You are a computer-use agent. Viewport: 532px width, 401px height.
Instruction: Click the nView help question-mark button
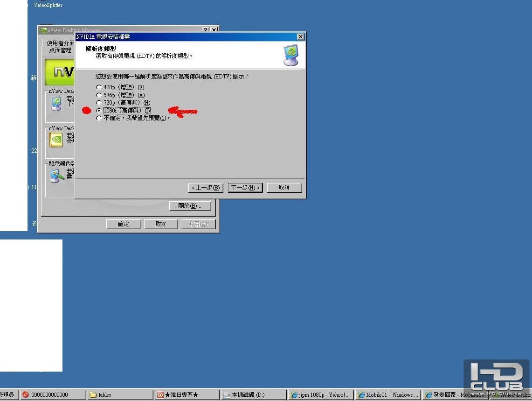pos(206,30)
